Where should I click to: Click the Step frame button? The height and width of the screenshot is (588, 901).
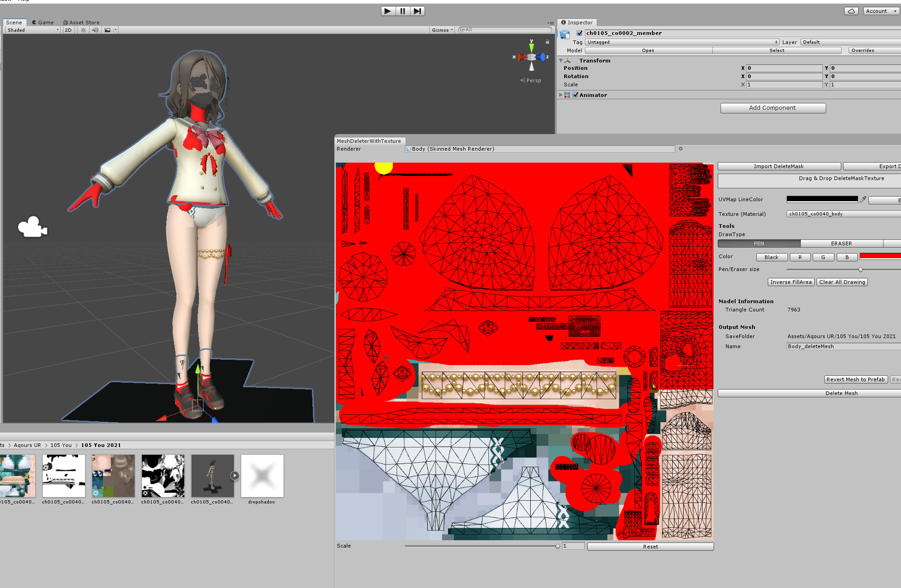pos(417,11)
